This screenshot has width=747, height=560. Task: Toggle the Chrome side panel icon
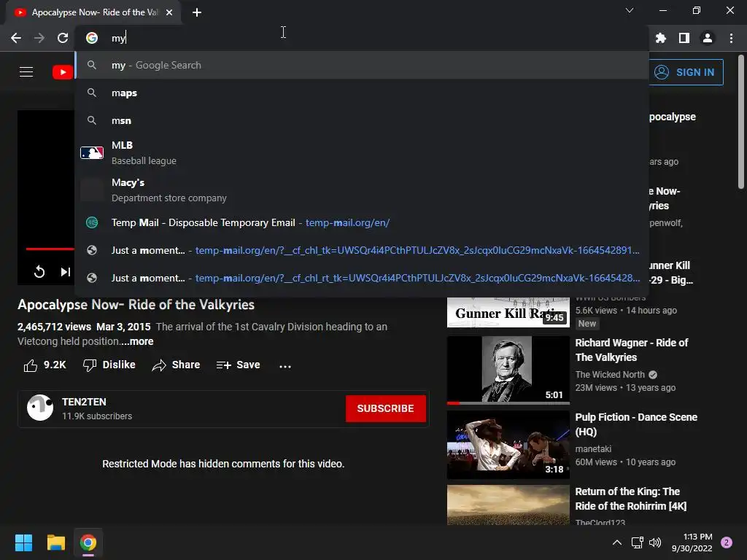pos(684,38)
